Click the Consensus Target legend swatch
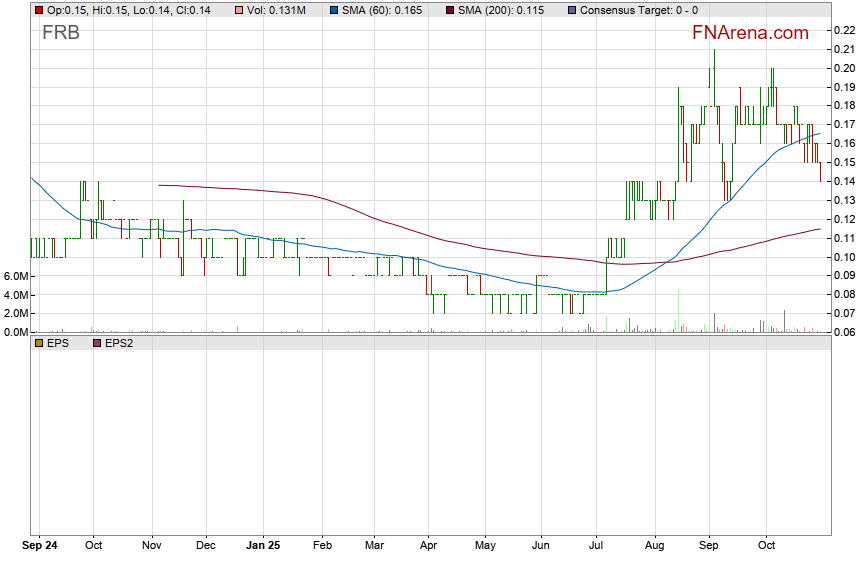Image resolution: width=859 pixels, height=566 pixels. coord(571,10)
